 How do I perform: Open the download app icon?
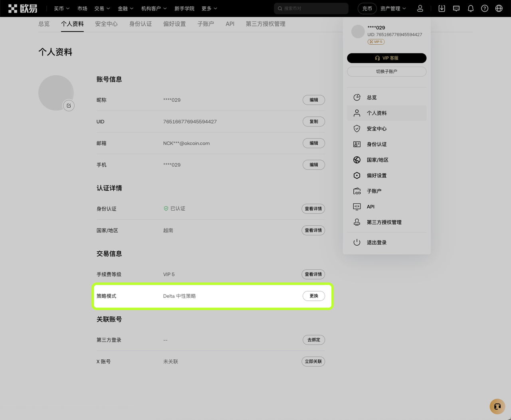click(442, 8)
